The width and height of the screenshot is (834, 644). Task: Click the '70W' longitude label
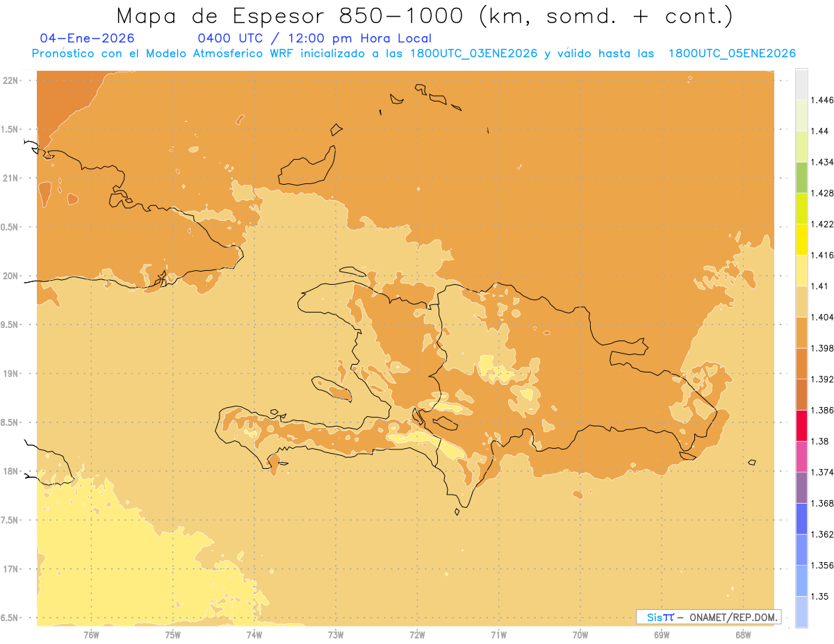pos(580,634)
